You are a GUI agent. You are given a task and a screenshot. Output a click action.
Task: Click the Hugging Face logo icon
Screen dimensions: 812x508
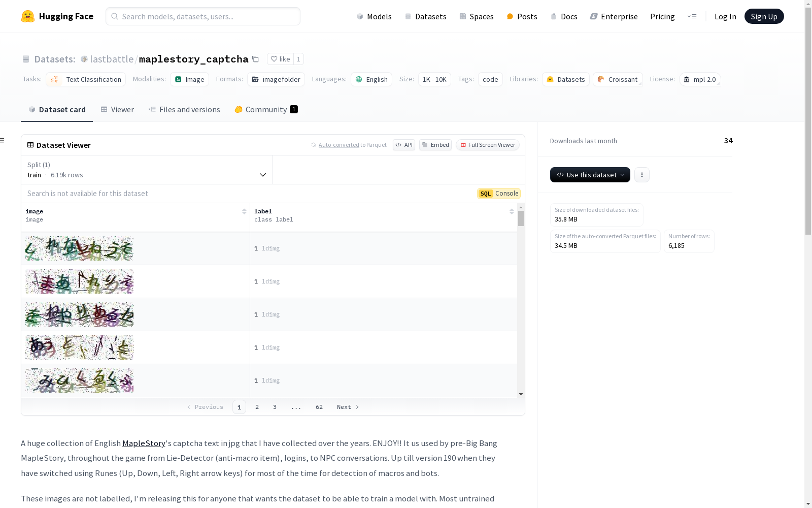pos(28,16)
